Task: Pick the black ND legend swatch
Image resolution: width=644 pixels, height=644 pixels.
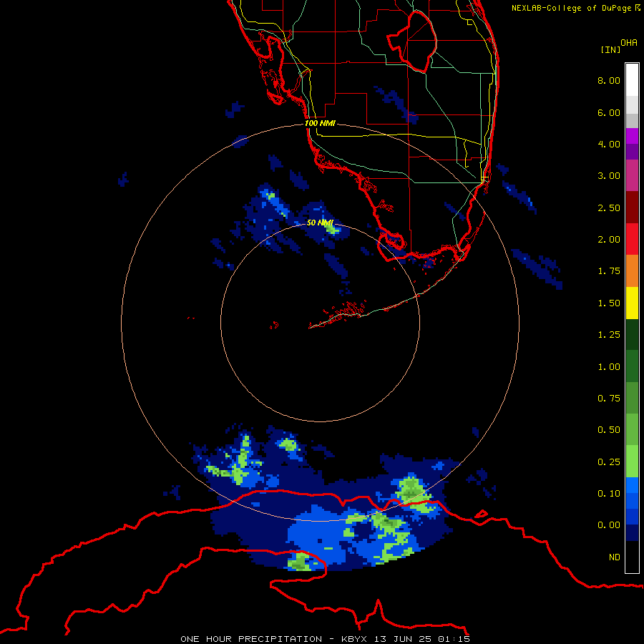Action: pyautogui.click(x=632, y=557)
